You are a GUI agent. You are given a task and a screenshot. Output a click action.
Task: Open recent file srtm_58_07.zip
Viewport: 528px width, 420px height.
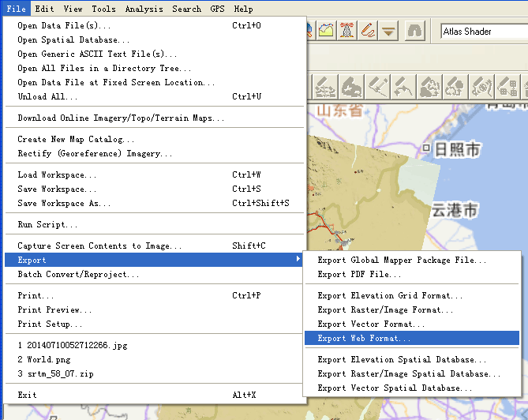click(x=155, y=373)
